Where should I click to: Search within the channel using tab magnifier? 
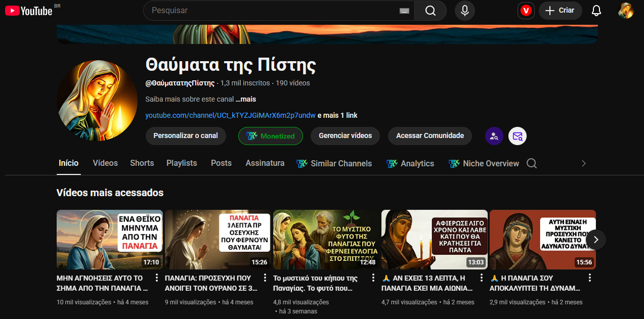(x=532, y=163)
